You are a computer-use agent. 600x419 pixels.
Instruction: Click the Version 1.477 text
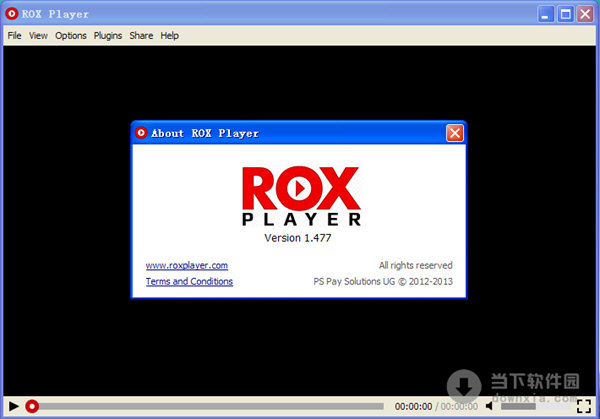pos(298,238)
